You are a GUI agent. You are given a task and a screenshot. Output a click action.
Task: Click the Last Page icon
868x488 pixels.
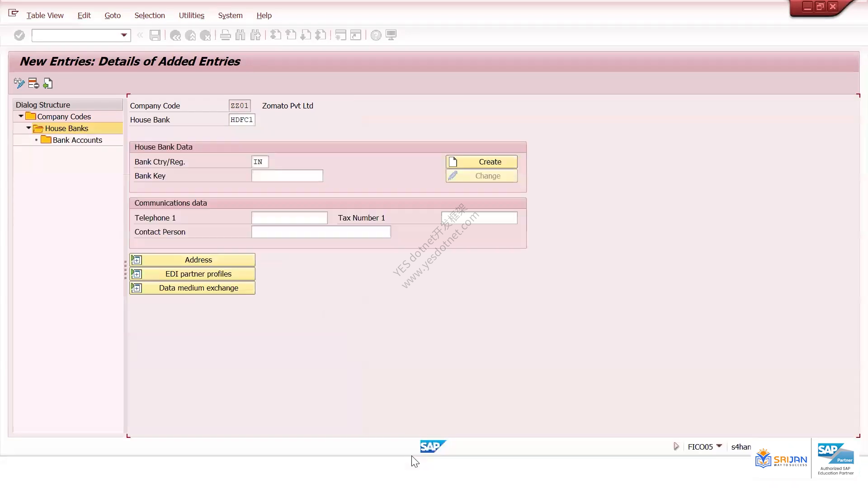(x=321, y=35)
